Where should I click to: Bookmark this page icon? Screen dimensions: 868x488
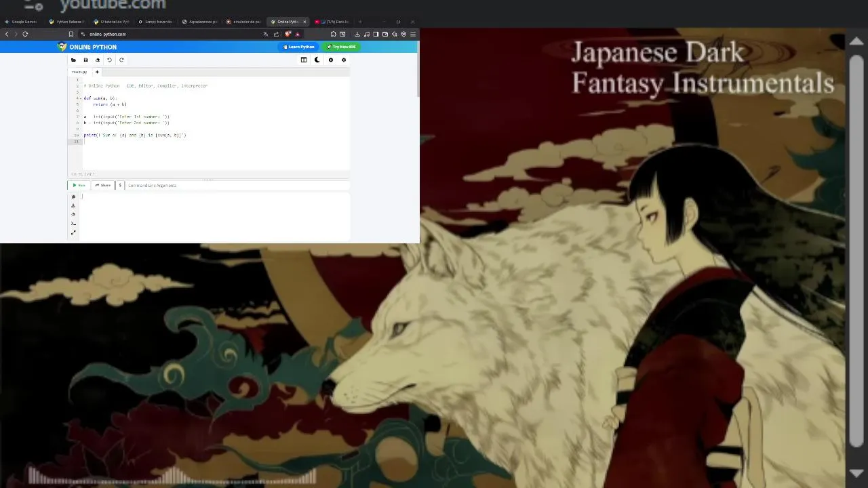(71, 34)
